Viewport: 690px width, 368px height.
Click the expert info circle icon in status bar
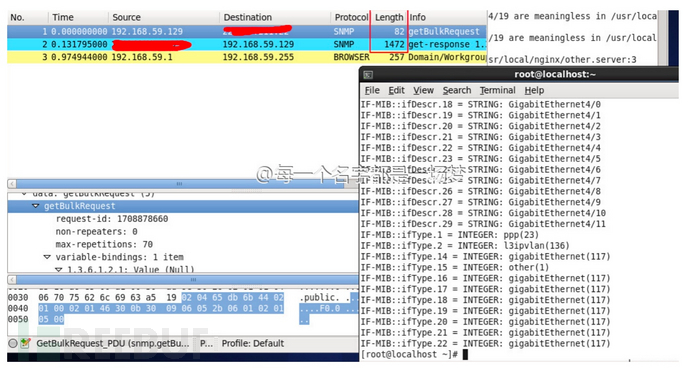click(13, 344)
